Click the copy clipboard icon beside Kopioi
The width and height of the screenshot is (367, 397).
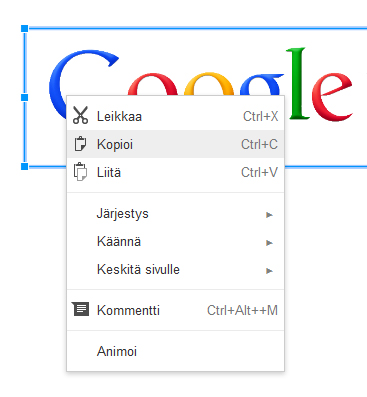tap(80, 144)
